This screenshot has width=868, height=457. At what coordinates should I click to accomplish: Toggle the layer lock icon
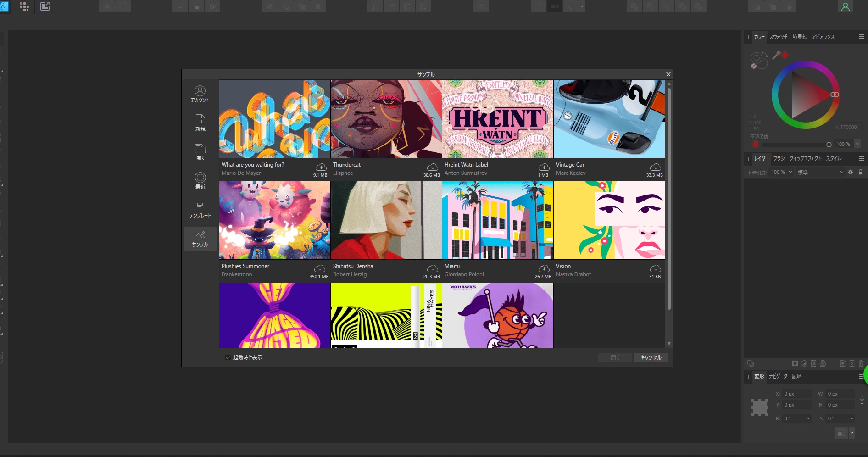(861, 172)
